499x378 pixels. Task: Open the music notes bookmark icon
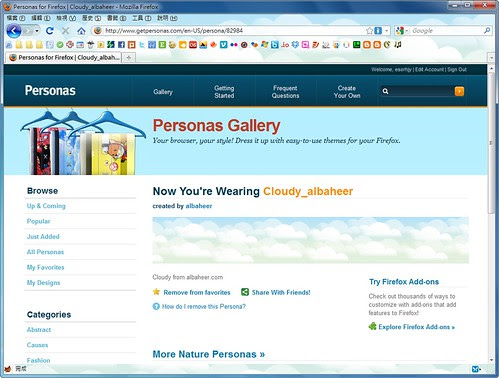coord(397,45)
